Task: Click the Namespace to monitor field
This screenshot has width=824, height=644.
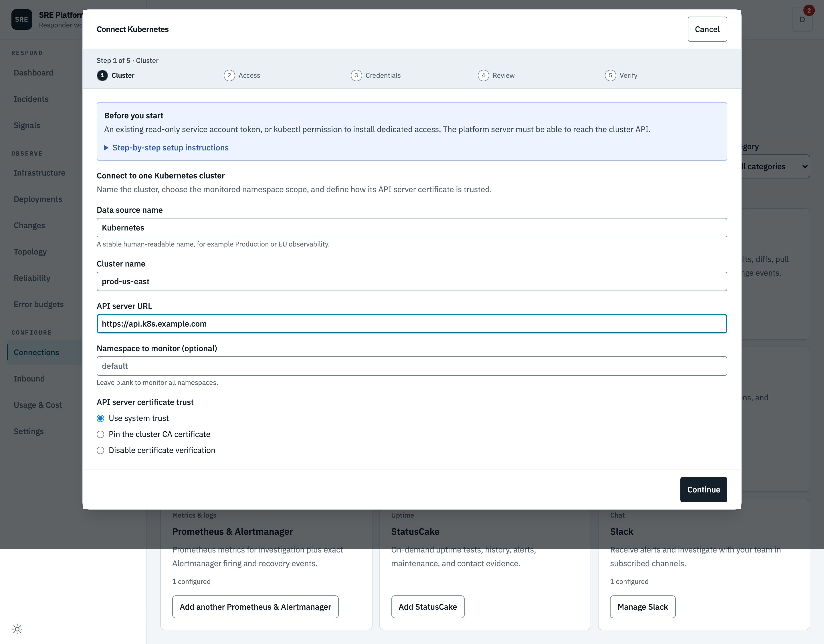Action: click(412, 366)
